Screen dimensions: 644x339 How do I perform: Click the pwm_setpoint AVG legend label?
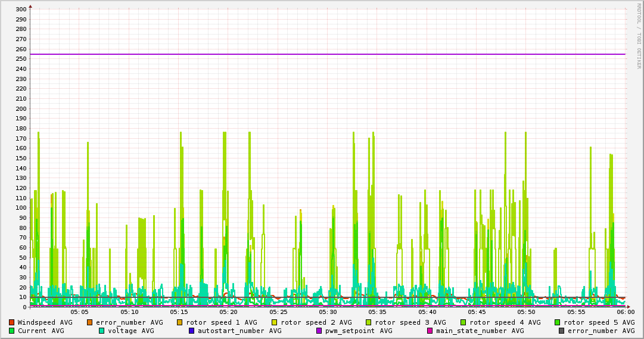359,331
